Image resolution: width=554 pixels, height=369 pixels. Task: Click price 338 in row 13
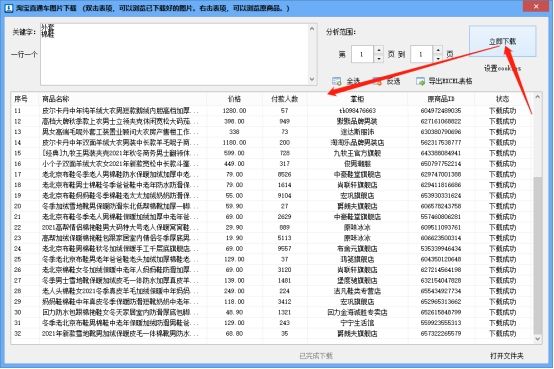pos(234,132)
